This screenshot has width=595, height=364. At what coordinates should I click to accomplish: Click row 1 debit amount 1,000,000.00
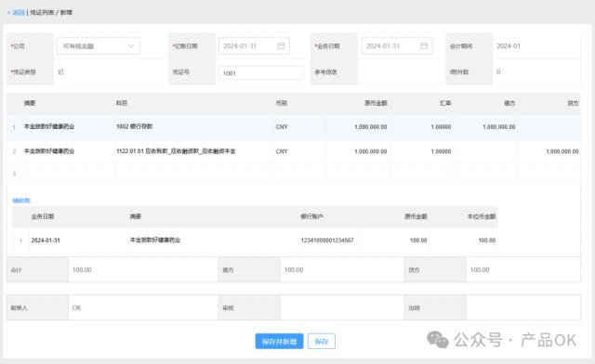tap(498, 127)
